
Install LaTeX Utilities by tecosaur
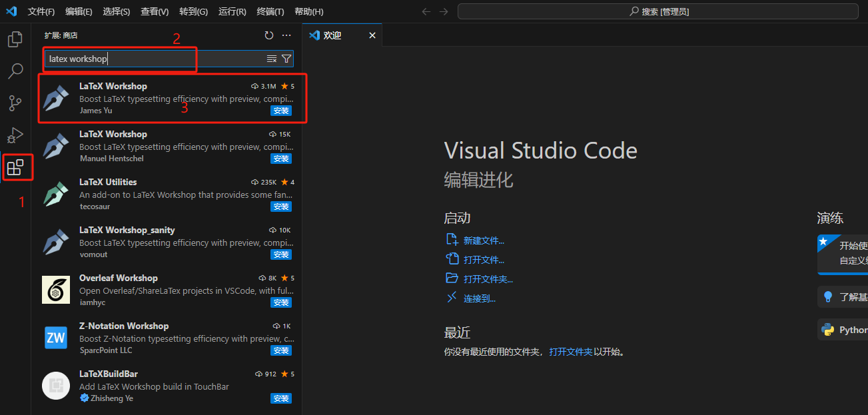coord(281,207)
